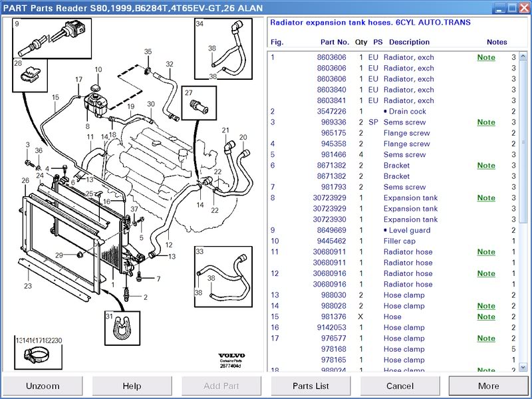The width and height of the screenshot is (532, 399).
Task: Click the Fig. column header
Action: [x=277, y=42]
